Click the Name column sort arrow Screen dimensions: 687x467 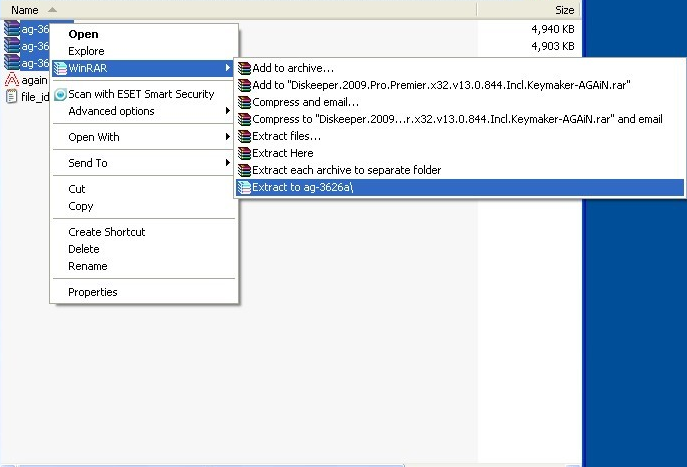[x=52, y=10]
